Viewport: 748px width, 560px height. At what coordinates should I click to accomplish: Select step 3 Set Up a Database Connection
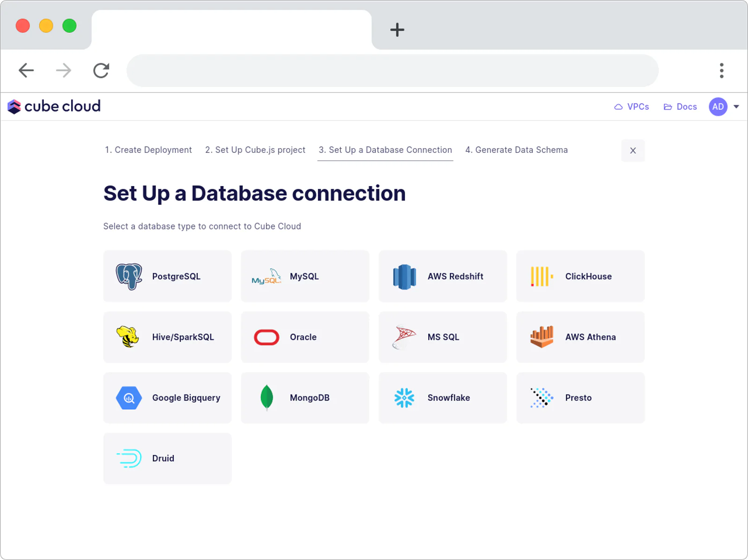coord(385,150)
